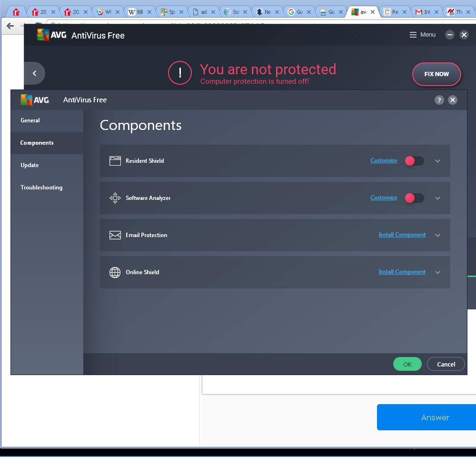Expand the Email Protection row chevron
The height and width of the screenshot is (476, 476).
pos(437,235)
